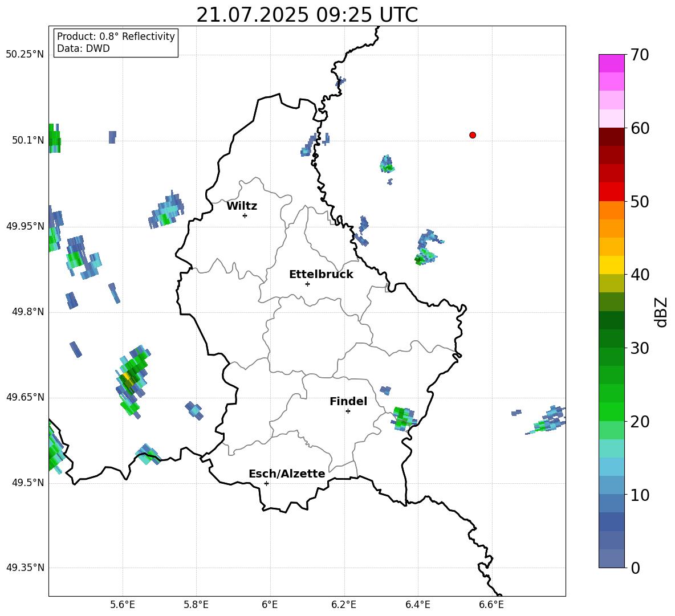Image resolution: width=675 pixels, height=616 pixels.
Task: Click the 50.25°N latitude label
Action: point(25,55)
